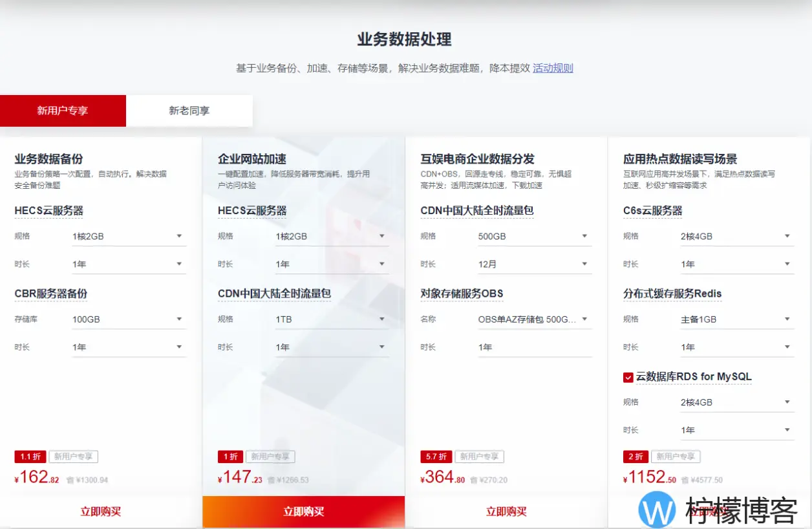
Task: Click the 分布式缓存服务Redis heading
Action: pos(672,294)
